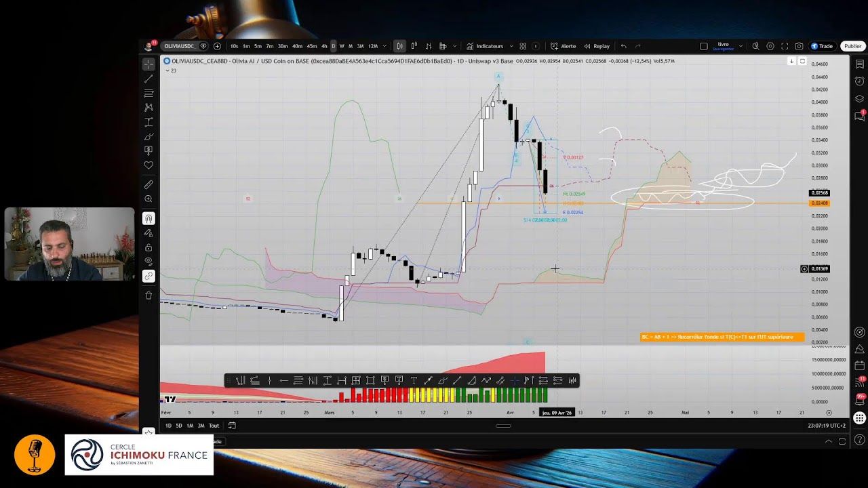The height and width of the screenshot is (488, 868).
Task: Open the Indicateurs indicators menu
Action: 485,46
